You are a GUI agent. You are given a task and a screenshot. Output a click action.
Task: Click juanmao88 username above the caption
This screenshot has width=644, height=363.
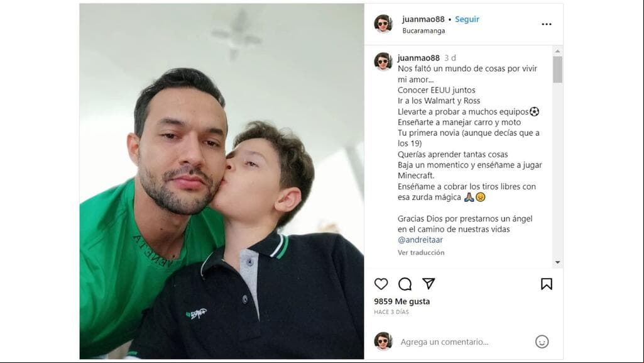point(418,58)
